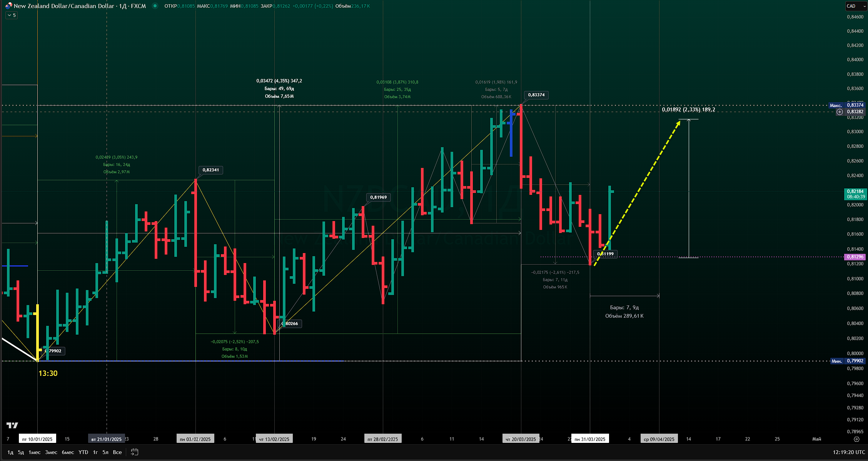Select the 1д time range
The height and width of the screenshot is (461, 868).
point(10,452)
